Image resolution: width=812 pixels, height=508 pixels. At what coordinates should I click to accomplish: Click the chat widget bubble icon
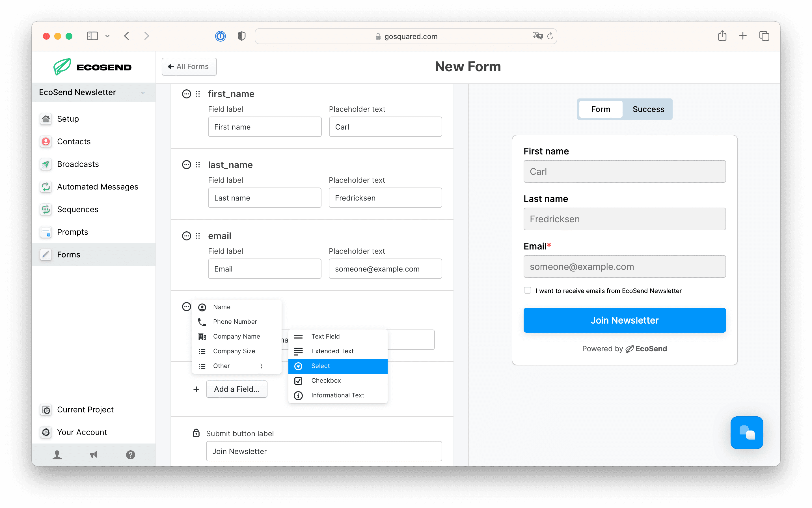[746, 432]
